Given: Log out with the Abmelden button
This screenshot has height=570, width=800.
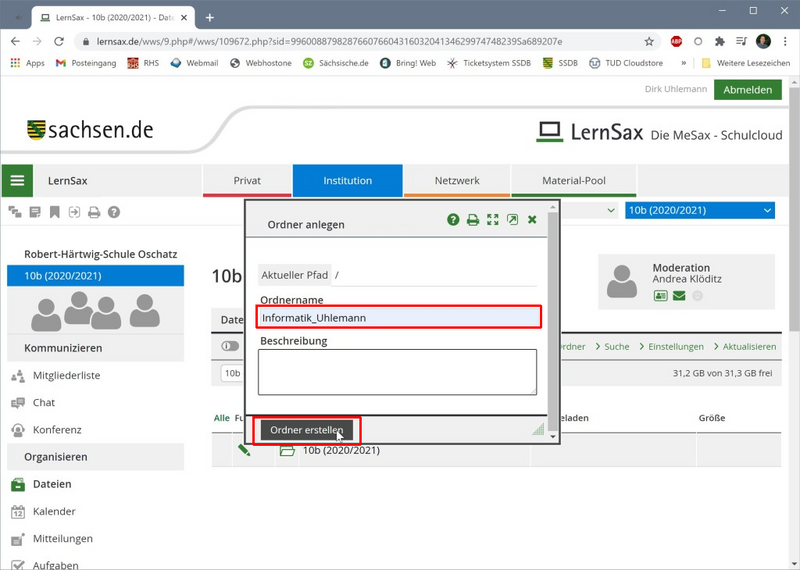Looking at the screenshot, I should tap(748, 90).
